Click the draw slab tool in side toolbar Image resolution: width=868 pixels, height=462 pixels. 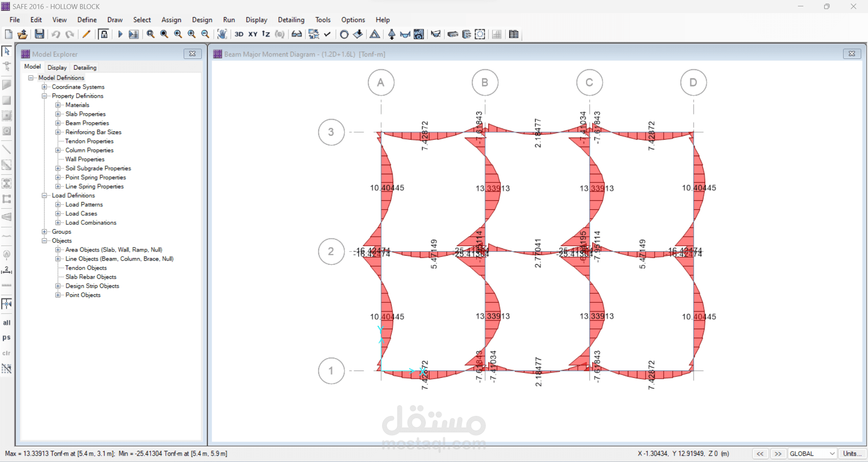click(x=7, y=85)
